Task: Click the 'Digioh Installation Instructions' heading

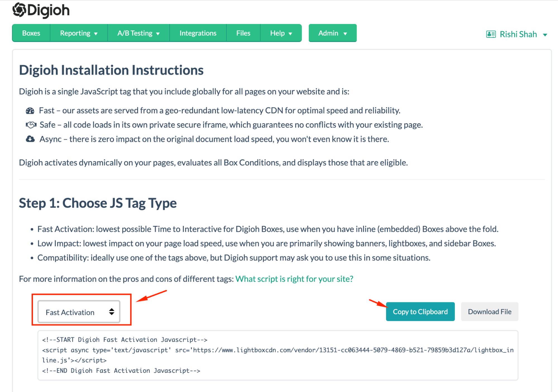Action: point(111,70)
